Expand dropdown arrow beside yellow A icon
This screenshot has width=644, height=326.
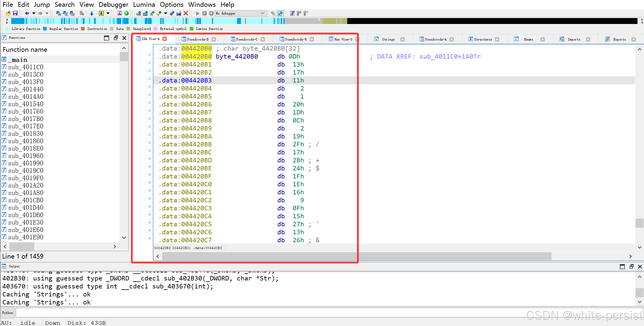tap(108, 13)
